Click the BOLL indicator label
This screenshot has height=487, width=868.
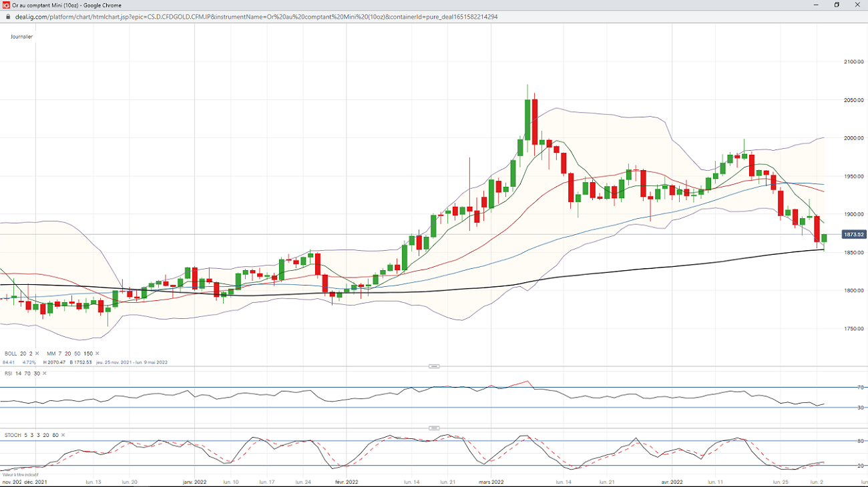coord(11,354)
